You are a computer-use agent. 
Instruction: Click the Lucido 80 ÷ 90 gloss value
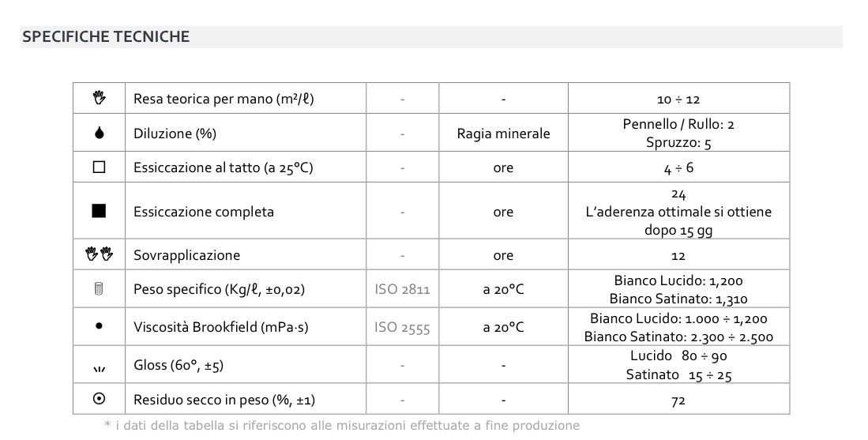coord(678,356)
